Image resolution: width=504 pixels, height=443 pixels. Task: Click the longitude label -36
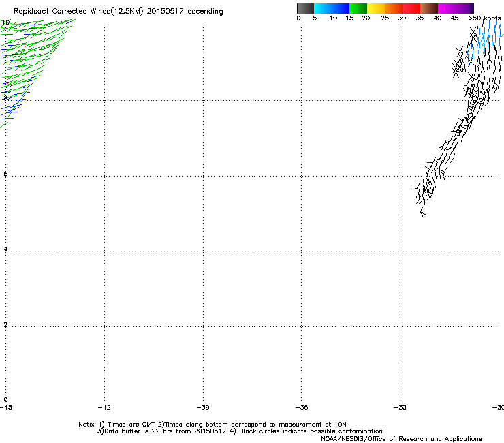[302, 408]
